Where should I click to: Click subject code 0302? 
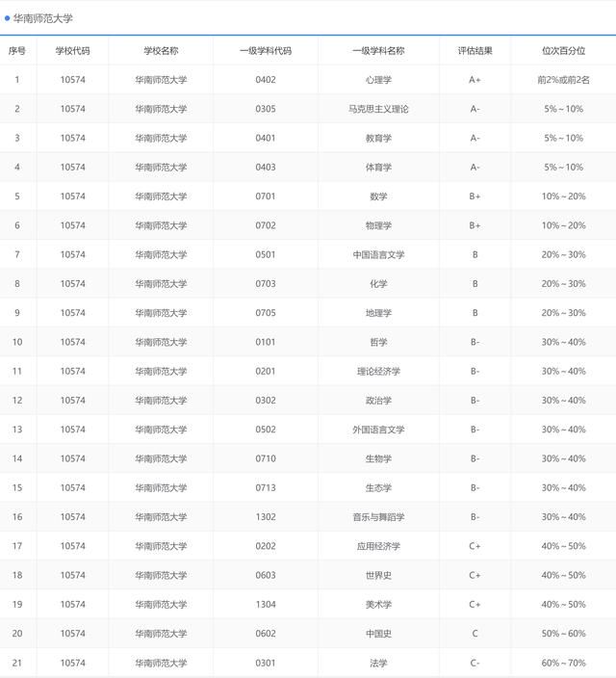tap(266, 401)
